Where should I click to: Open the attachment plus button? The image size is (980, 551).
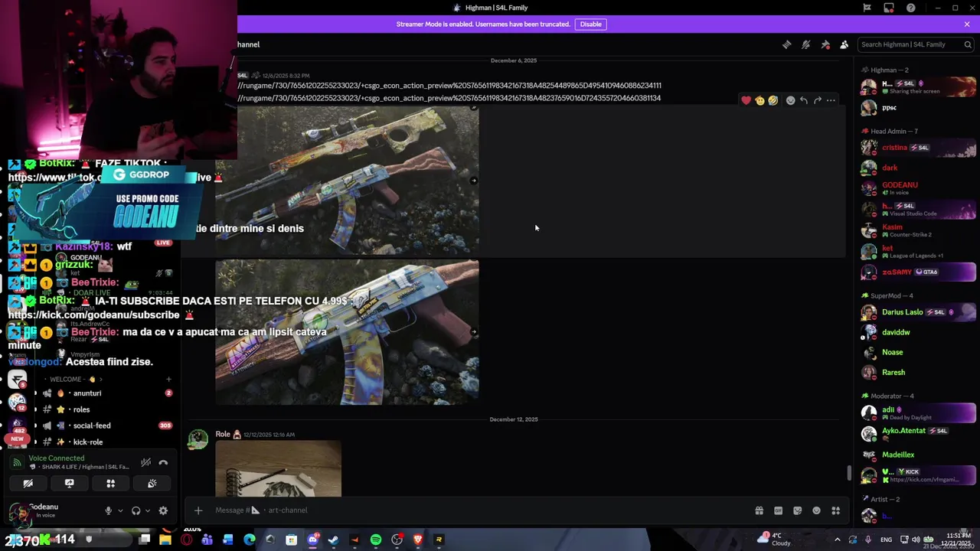[198, 510]
